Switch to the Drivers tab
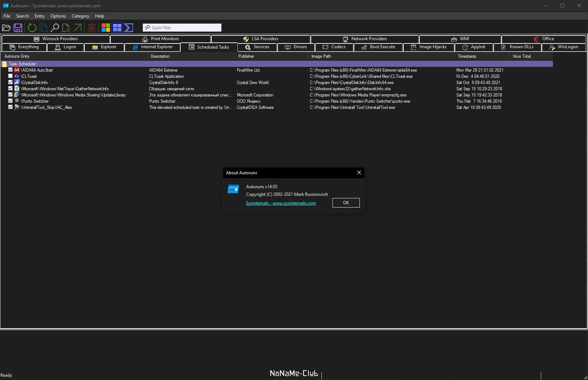This screenshot has width=588, height=380. point(296,47)
